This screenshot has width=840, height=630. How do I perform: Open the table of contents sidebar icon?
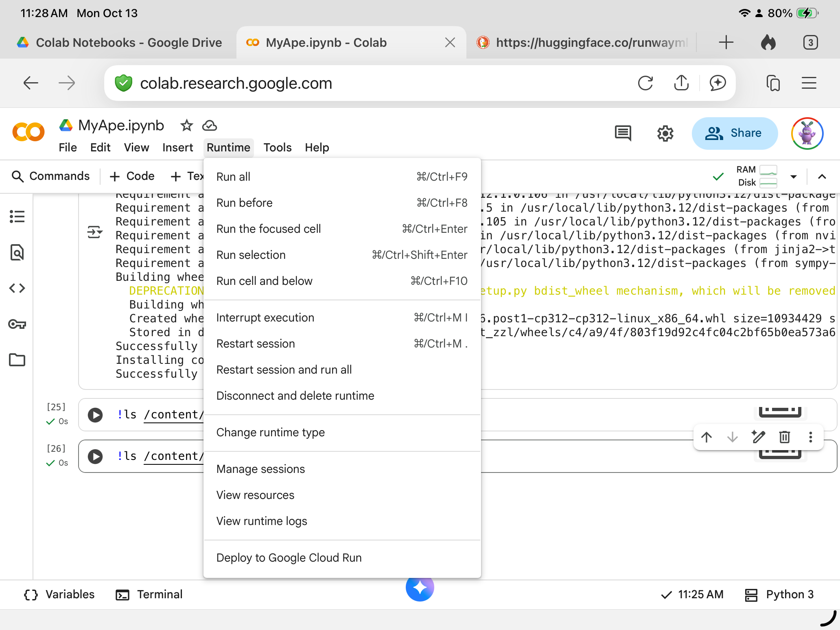(17, 217)
